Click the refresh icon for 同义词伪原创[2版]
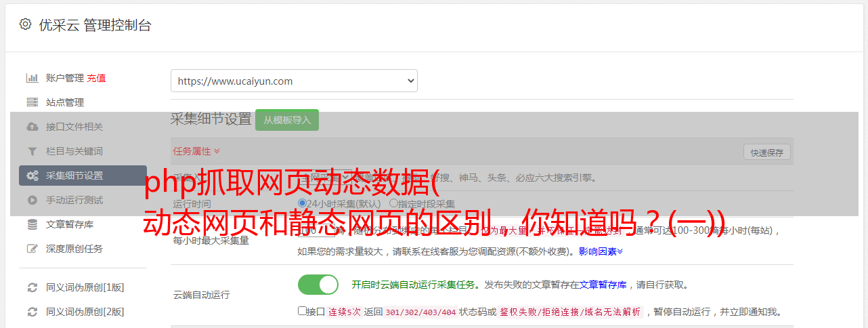This screenshot has height=328, width=868. [32, 312]
